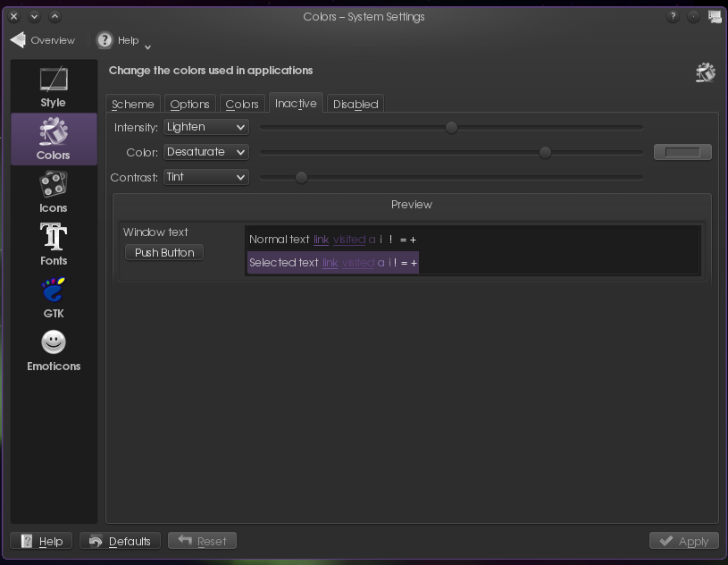This screenshot has width=728, height=565.
Task: Click the Reset button
Action: point(202,541)
